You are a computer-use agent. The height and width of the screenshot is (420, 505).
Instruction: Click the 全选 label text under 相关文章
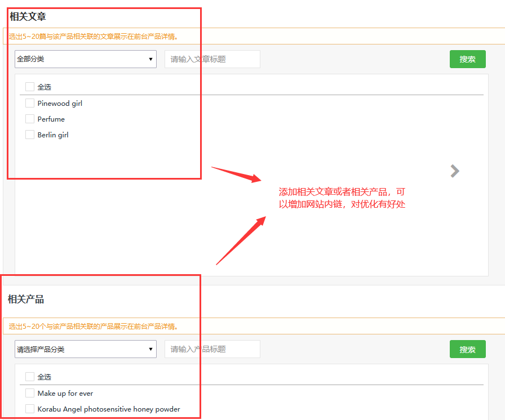coord(45,87)
